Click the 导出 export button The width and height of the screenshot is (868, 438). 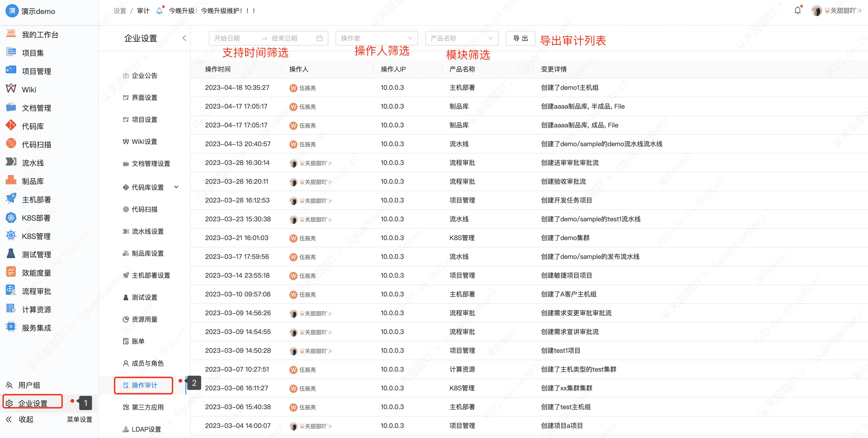tap(520, 38)
